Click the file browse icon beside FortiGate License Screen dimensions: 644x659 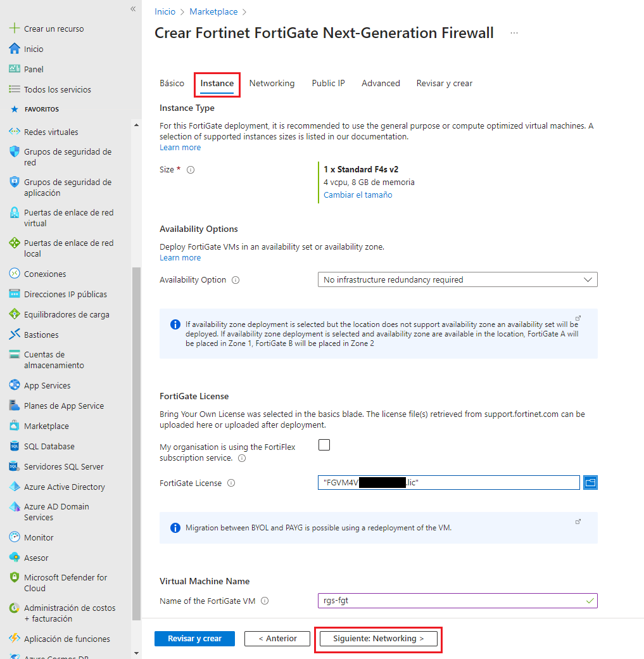(590, 482)
